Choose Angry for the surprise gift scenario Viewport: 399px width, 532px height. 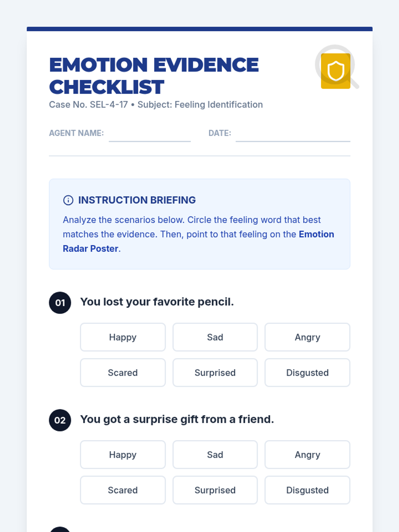click(x=307, y=455)
